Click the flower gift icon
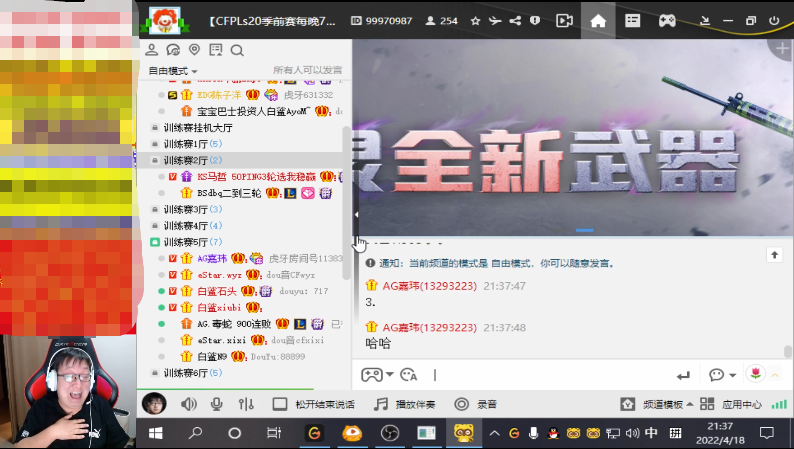This screenshot has height=449, width=794. (756, 374)
